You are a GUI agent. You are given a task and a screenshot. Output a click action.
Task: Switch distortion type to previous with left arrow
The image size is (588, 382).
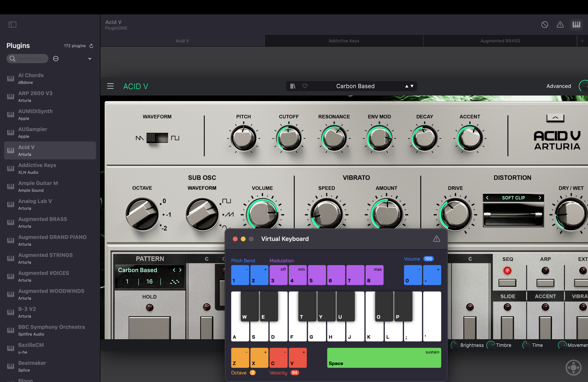[487, 198]
